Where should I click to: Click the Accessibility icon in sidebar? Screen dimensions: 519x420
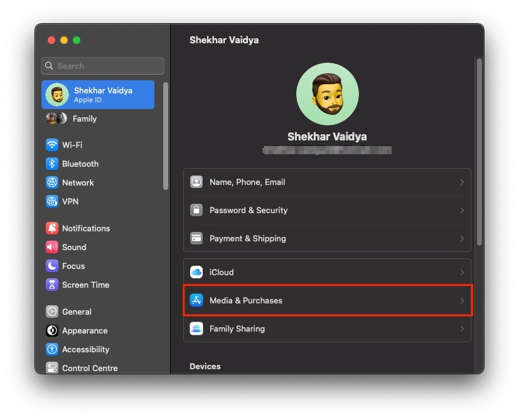coord(52,349)
